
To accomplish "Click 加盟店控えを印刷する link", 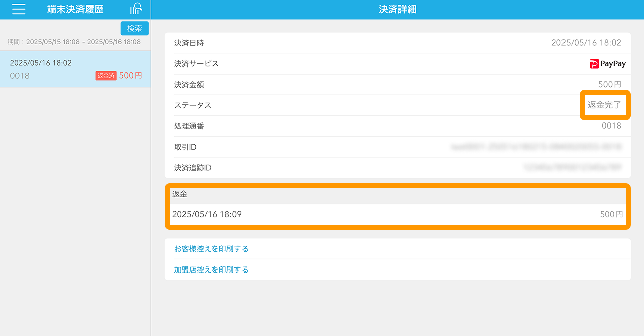I will pyautogui.click(x=211, y=270).
